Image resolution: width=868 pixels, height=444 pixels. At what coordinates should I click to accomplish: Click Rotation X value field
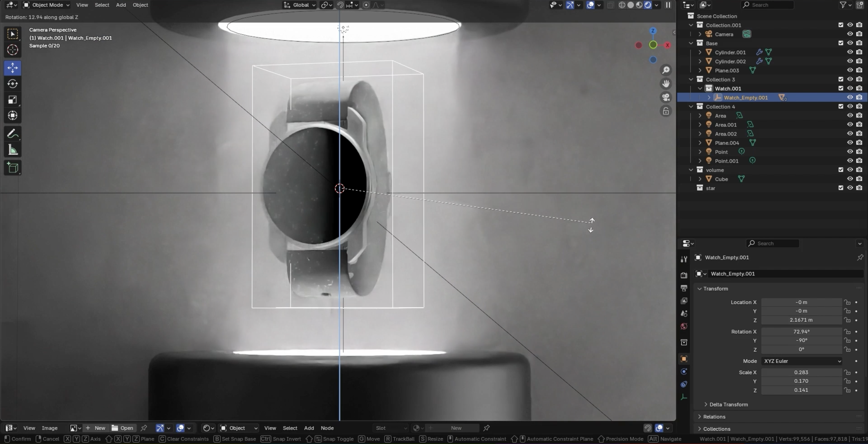[x=801, y=332]
